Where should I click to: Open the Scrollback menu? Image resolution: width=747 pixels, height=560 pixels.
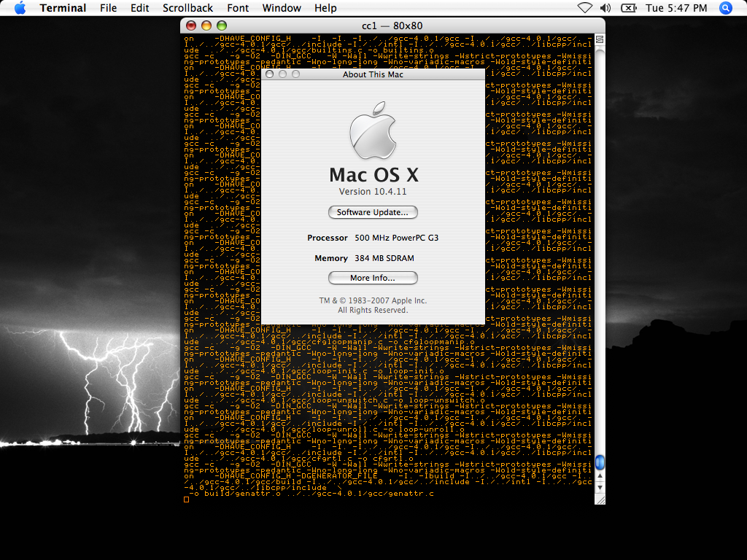pyautogui.click(x=187, y=8)
